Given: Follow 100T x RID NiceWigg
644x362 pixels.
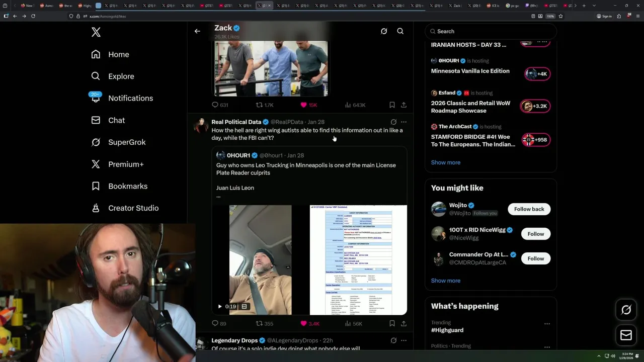Looking at the screenshot, I should click(x=535, y=234).
